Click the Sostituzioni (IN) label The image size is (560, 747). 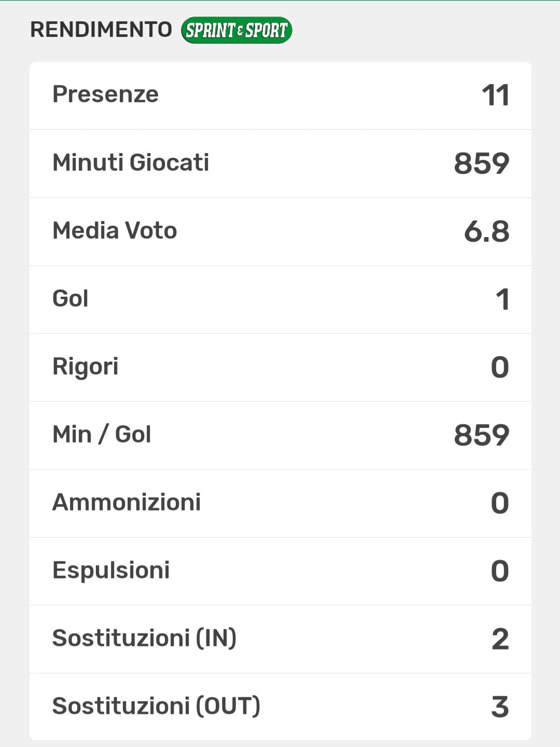[x=144, y=638]
